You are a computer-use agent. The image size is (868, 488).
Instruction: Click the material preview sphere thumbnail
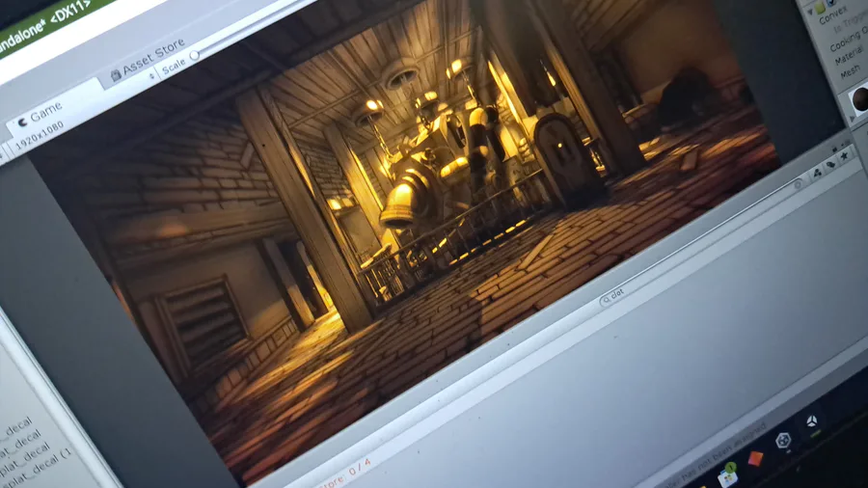(860, 98)
